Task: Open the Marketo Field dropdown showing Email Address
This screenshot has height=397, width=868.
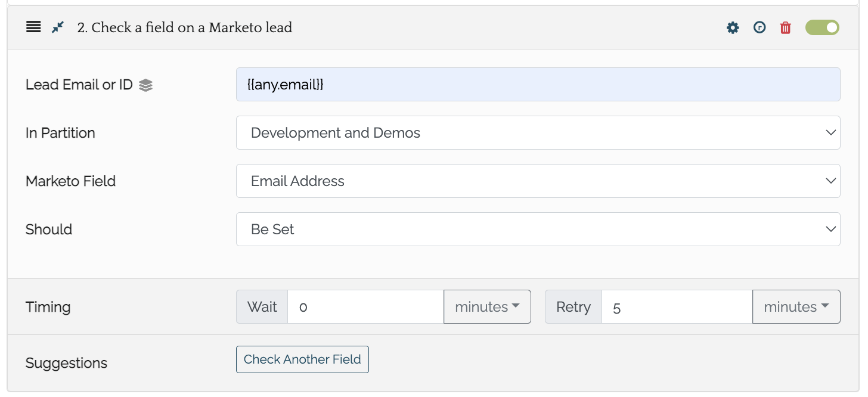Action: 538,181
